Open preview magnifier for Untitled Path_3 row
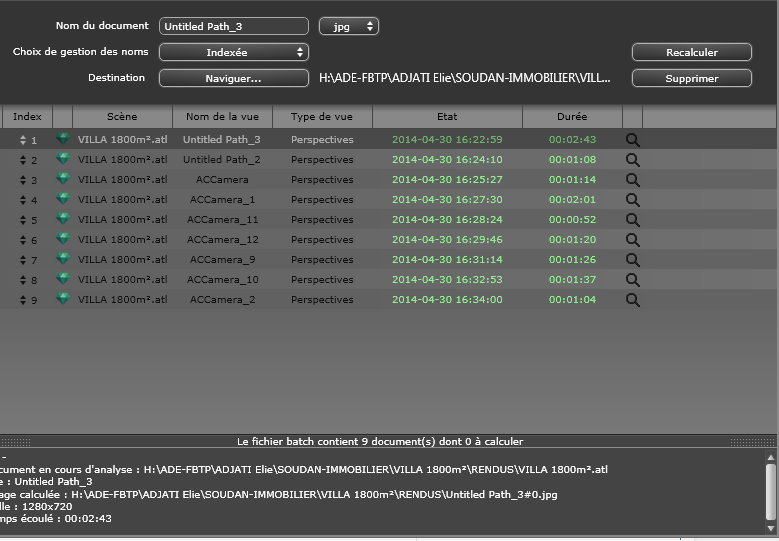 coord(632,140)
